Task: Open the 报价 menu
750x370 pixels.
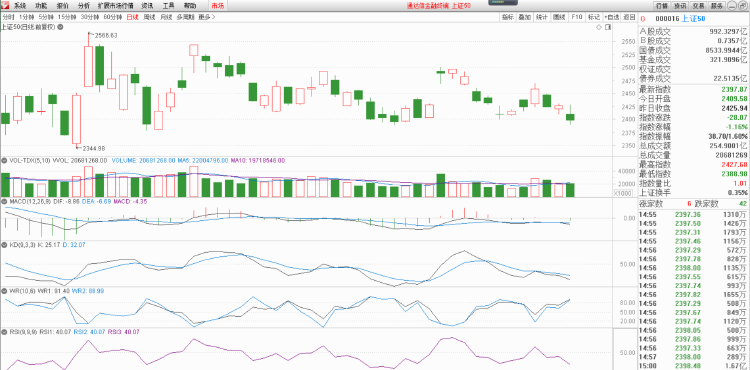Action: click(x=62, y=6)
